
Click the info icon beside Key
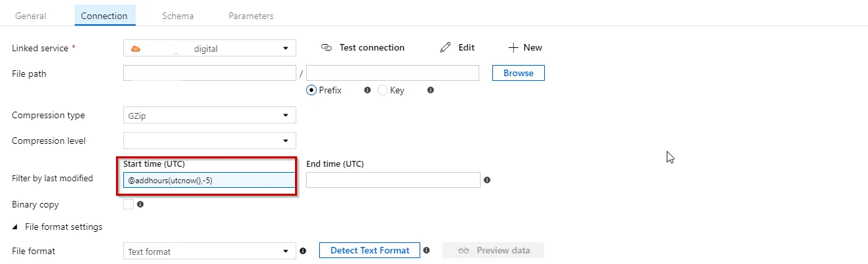pos(431,91)
